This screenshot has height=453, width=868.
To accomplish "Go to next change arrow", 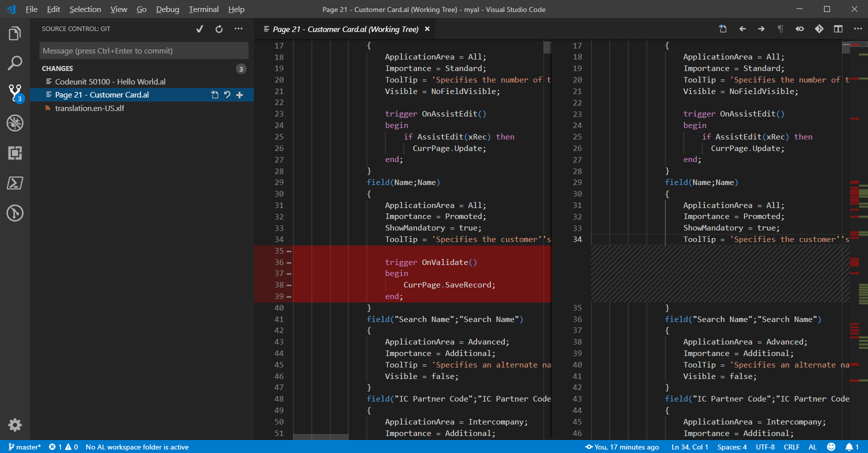I will 761,29.
